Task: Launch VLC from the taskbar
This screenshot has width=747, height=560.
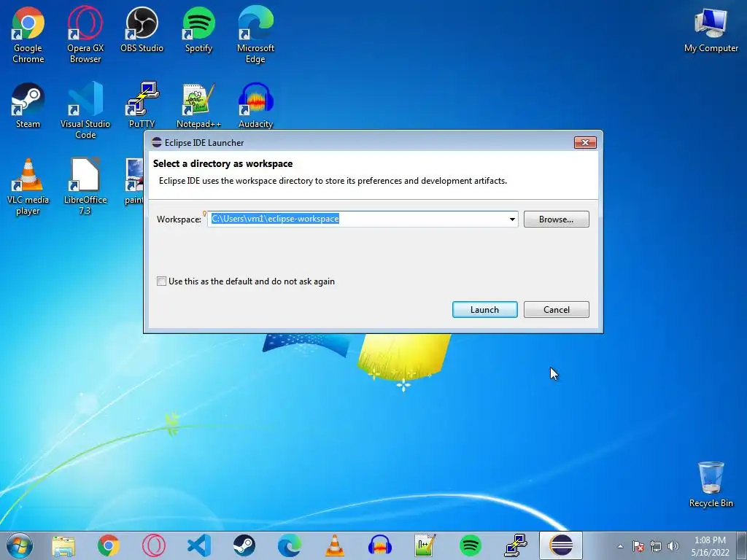Action: click(x=335, y=545)
